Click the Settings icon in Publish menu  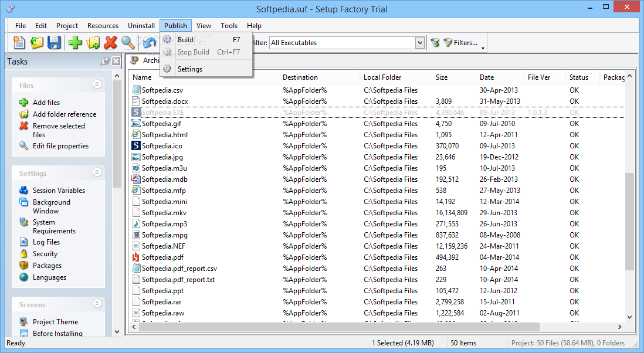[167, 69]
